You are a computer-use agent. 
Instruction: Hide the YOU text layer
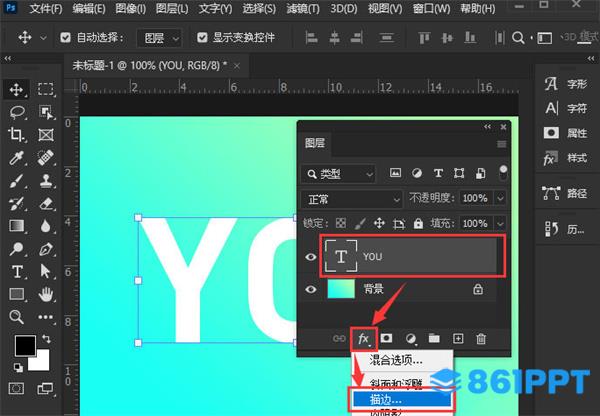(311, 256)
